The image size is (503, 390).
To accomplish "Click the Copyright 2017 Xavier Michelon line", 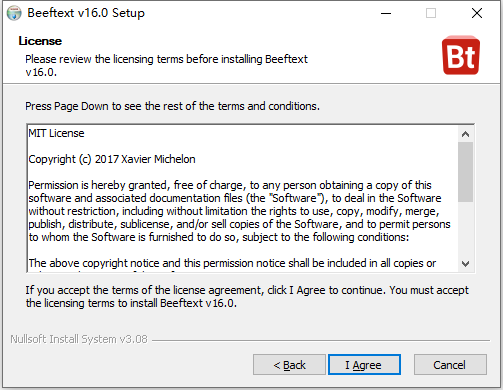I will tap(112, 159).
